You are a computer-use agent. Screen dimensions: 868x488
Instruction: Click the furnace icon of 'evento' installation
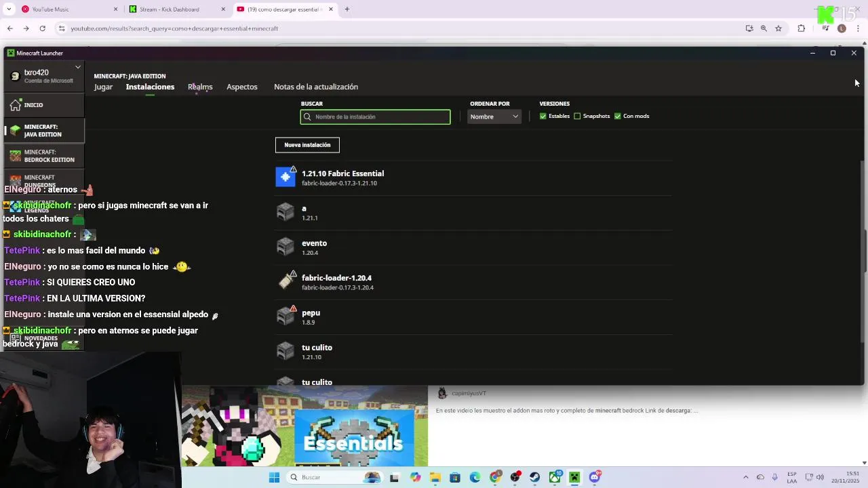285,247
